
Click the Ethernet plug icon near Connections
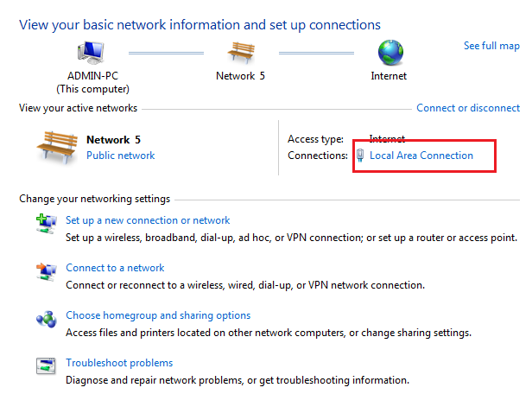[360, 156]
